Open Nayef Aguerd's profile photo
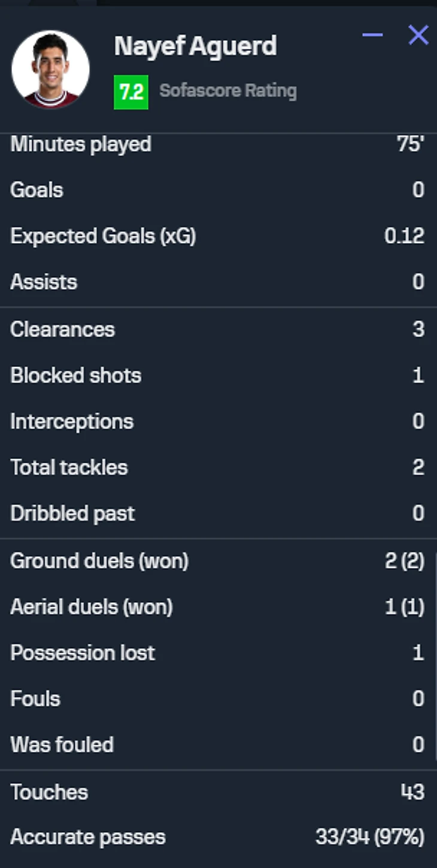Viewport: 437px width, 868px height. tap(50, 69)
